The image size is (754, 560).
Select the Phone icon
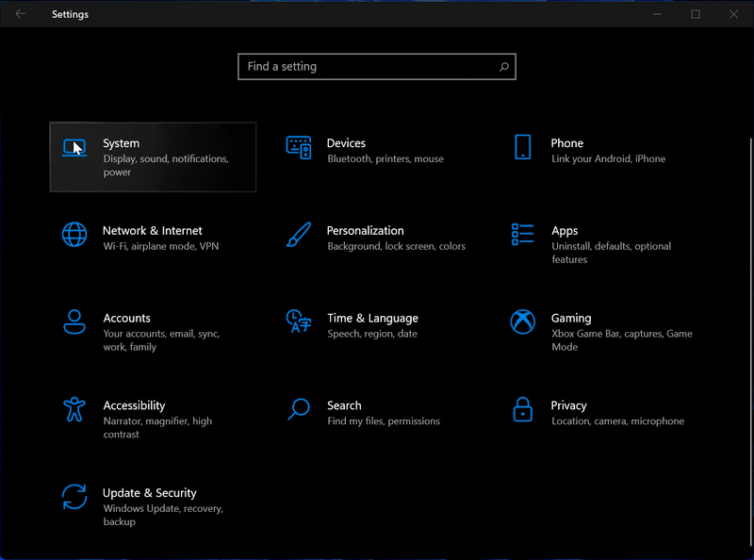523,147
